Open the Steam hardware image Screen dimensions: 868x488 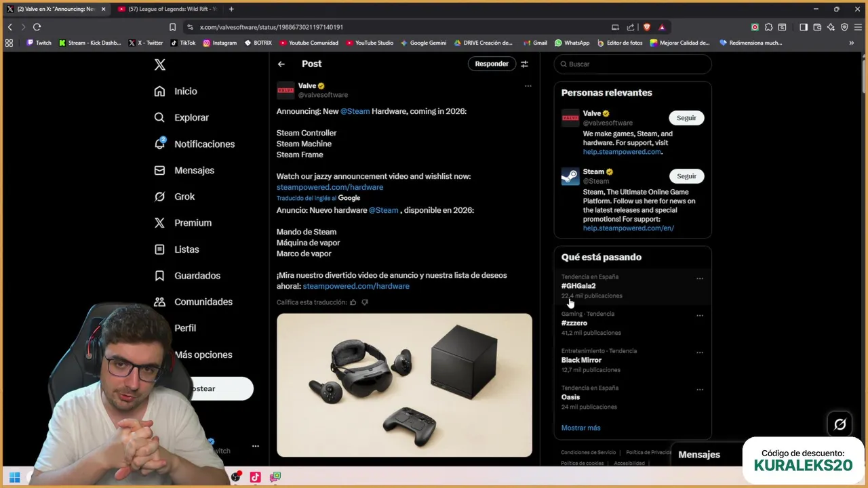coord(404,385)
